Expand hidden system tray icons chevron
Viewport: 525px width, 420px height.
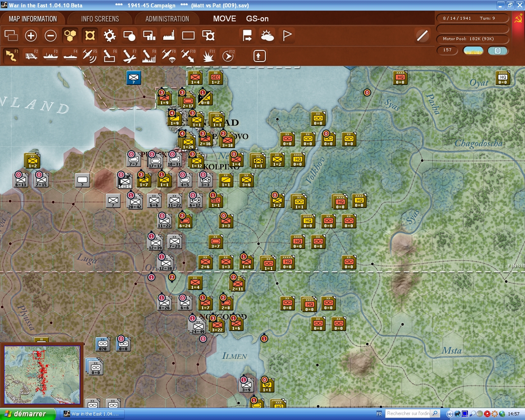click(x=450, y=414)
